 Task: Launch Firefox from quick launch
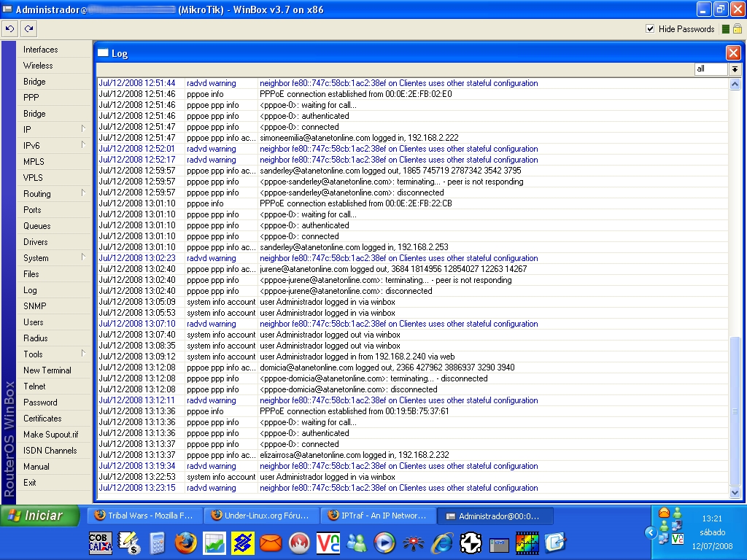[186, 542]
